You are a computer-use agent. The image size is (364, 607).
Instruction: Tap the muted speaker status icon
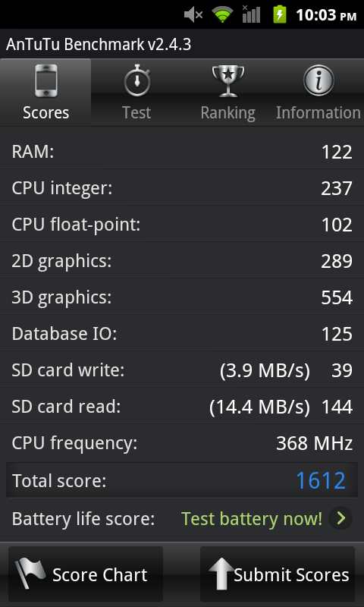click(193, 14)
